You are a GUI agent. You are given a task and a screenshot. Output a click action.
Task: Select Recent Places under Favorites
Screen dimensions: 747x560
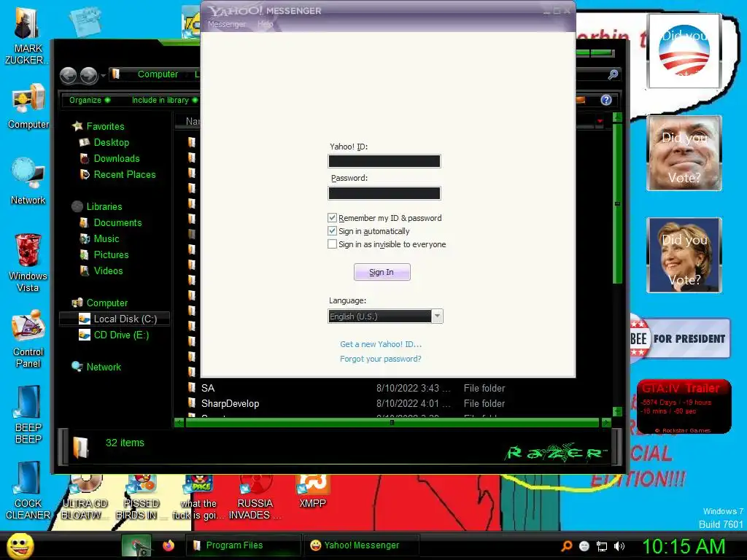pyautogui.click(x=125, y=175)
